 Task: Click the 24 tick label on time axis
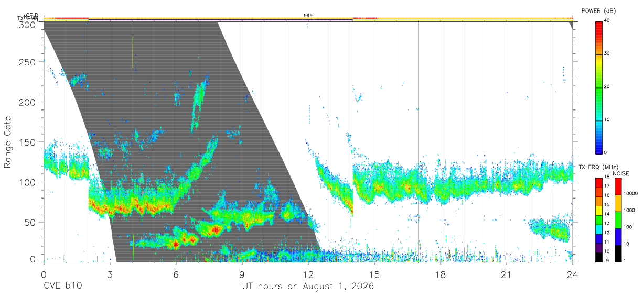572,274
